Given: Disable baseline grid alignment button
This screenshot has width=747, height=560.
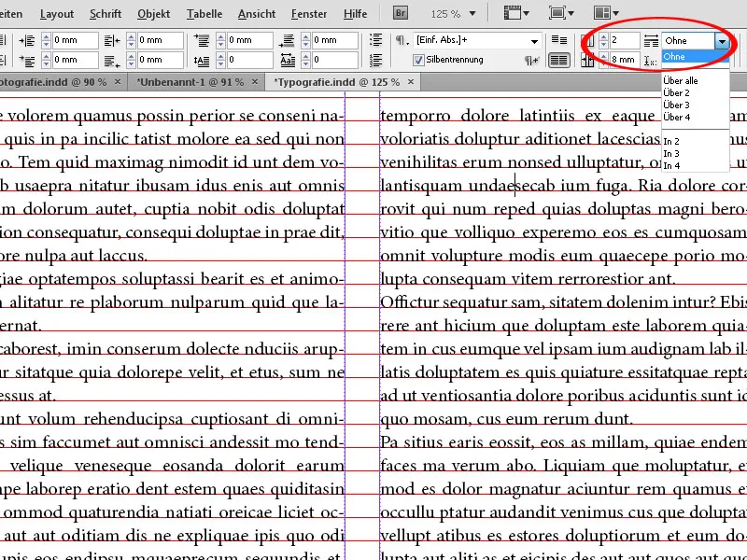Looking at the screenshot, I should point(558,40).
